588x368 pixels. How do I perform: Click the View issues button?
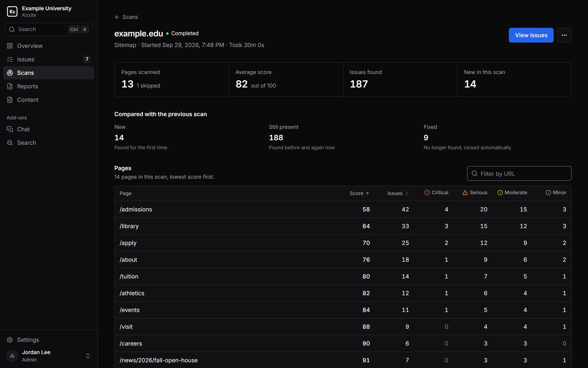[x=531, y=35]
